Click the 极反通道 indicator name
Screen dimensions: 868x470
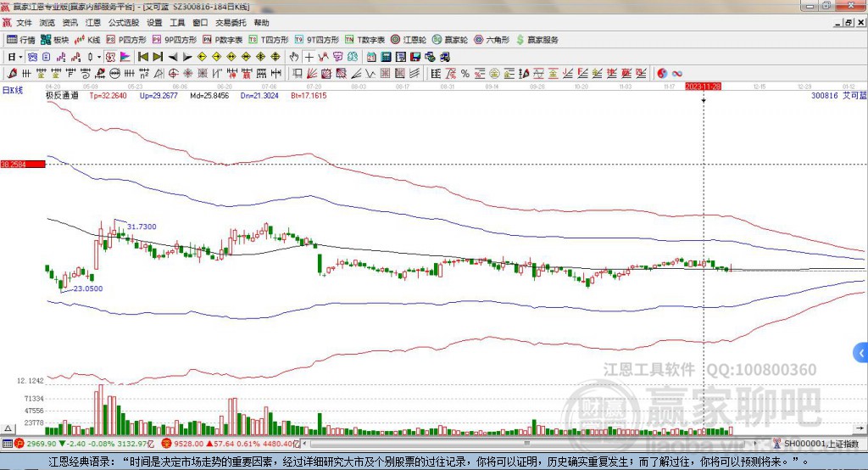point(62,95)
